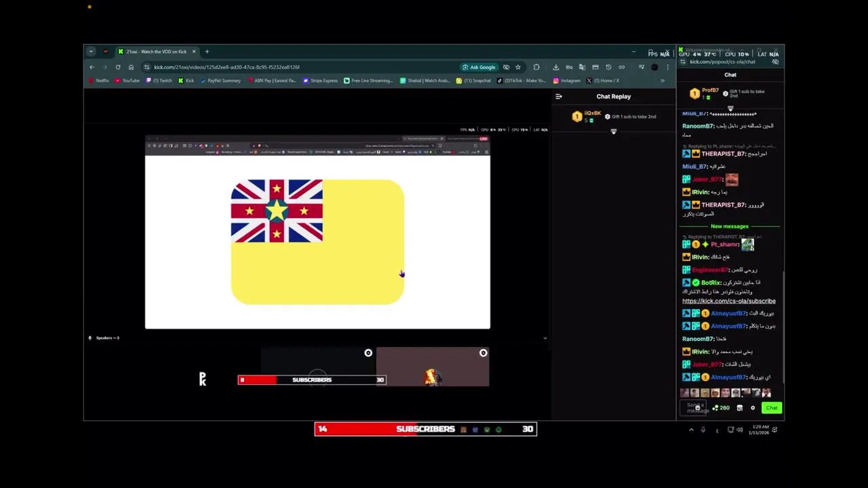The image size is (868, 488).
Task: Bookmark this page with the star
Action: (x=518, y=67)
